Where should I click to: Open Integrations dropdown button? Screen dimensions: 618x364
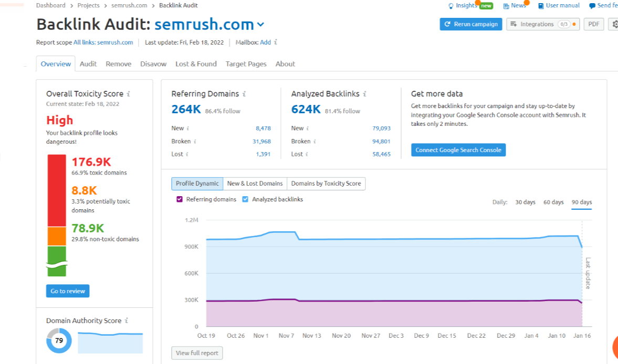(542, 24)
